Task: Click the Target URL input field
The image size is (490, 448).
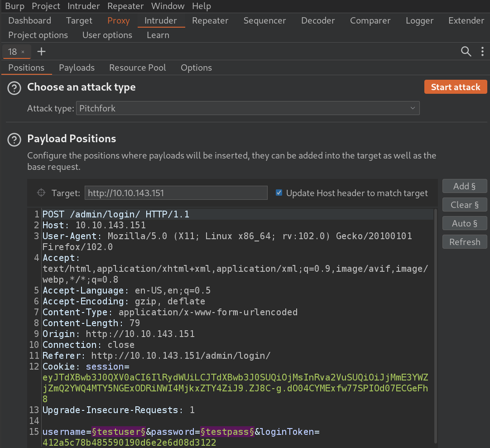Action: [176, 193]
